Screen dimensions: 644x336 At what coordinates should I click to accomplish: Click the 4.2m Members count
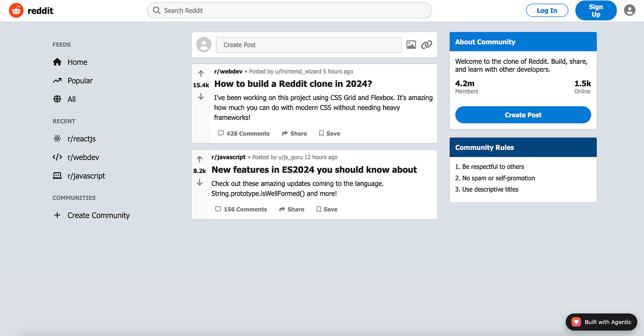click(467, 87)
